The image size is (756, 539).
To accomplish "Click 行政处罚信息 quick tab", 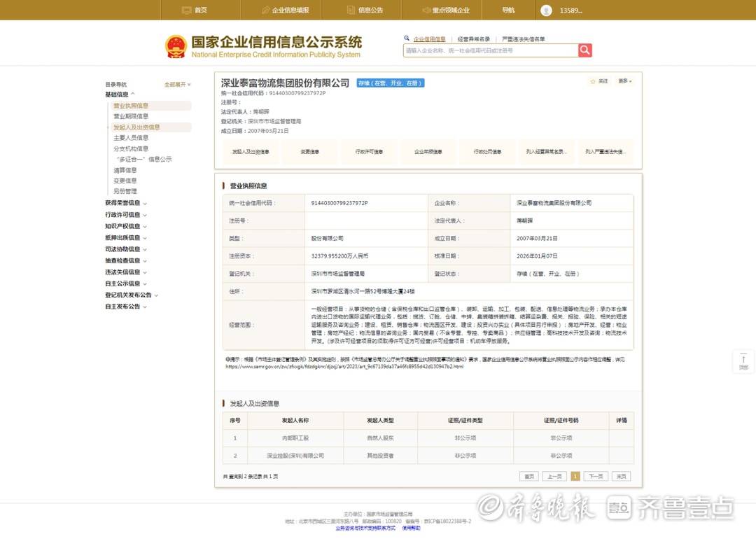I will click(487, 151).
